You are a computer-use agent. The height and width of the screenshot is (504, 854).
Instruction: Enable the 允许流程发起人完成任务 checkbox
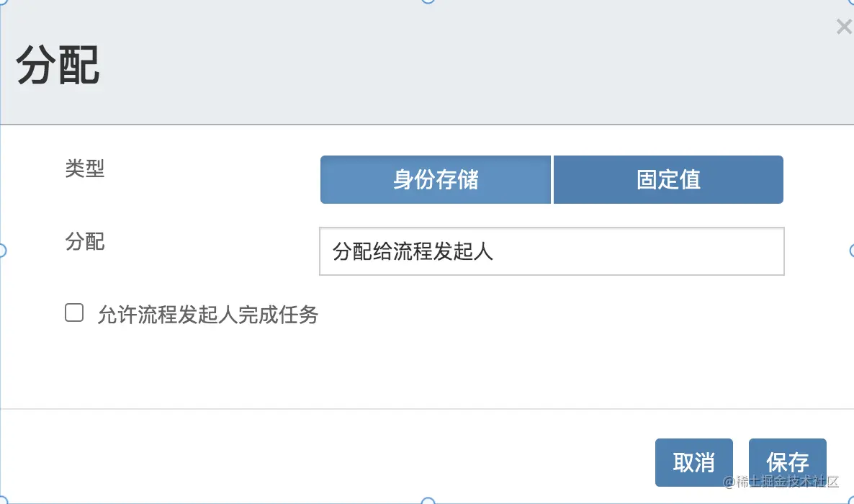pyautogui.click(x=74, y=312)
